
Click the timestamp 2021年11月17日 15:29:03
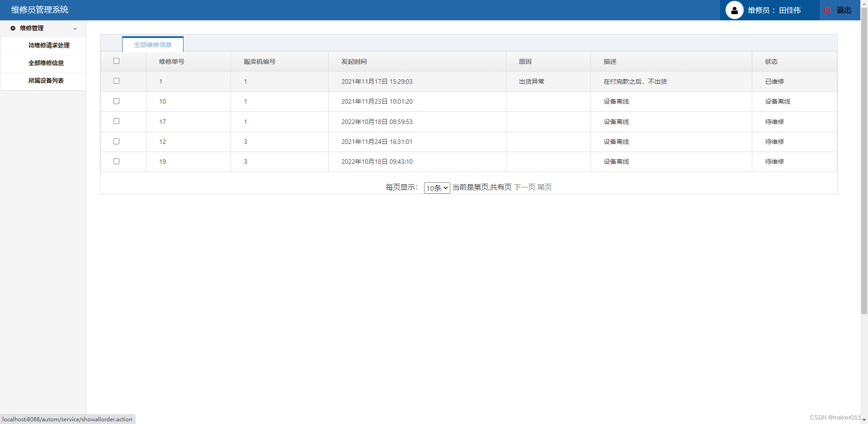coord(377,81)
